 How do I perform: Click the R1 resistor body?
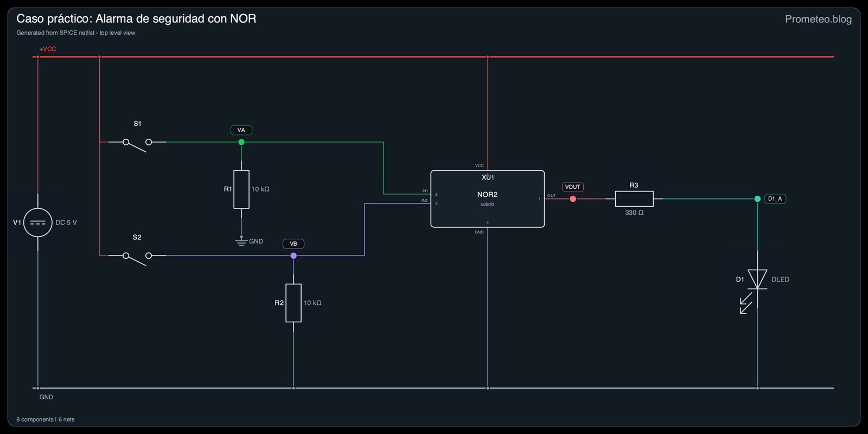241,189
